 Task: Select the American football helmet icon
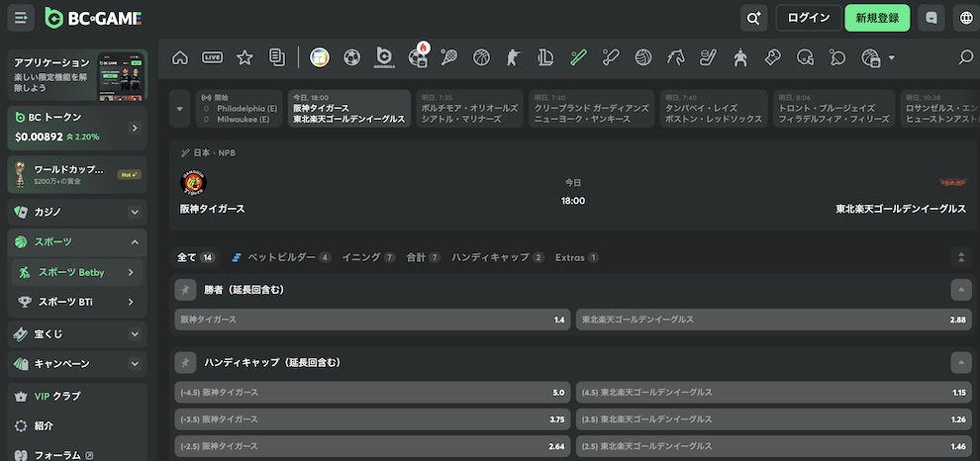coord(805,57)
